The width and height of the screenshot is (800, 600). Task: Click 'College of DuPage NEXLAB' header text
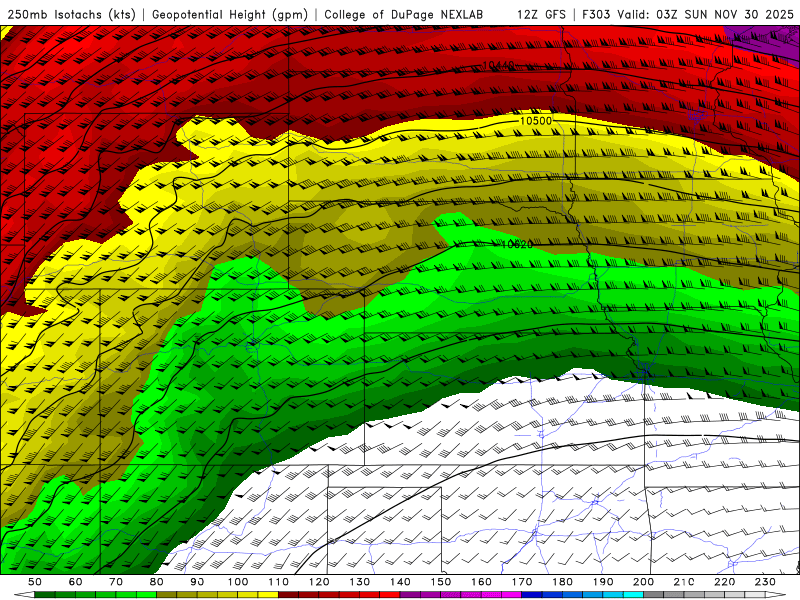tap(403, 14)
